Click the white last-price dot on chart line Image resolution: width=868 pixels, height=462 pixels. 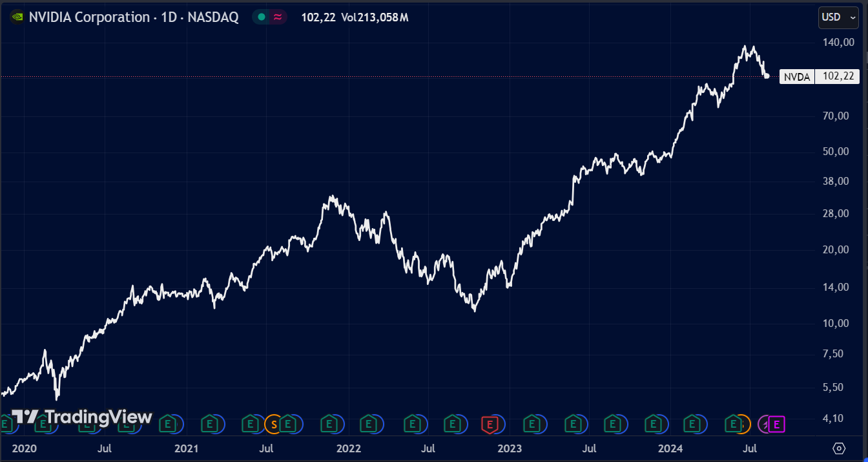pyautogui.click(x=767, y=76)
